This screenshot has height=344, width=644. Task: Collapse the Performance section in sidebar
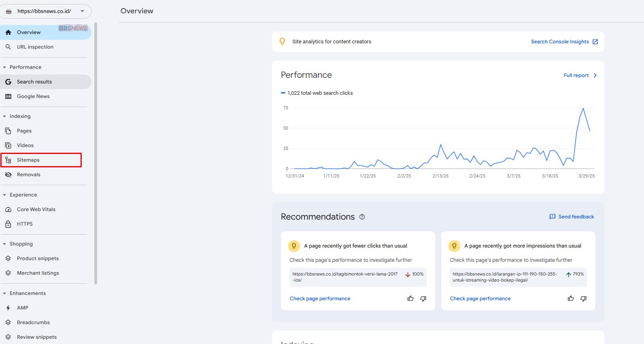point(4,67)
